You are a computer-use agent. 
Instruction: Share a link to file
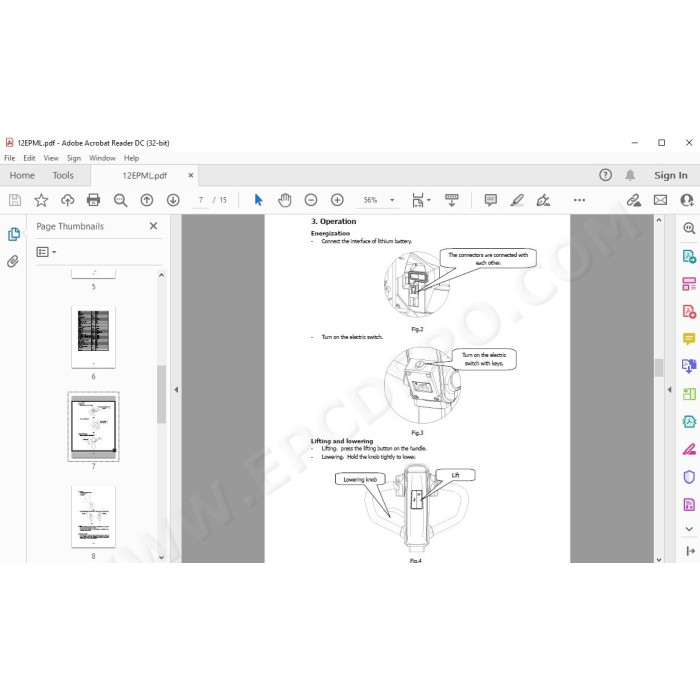(x=633, y=200)
